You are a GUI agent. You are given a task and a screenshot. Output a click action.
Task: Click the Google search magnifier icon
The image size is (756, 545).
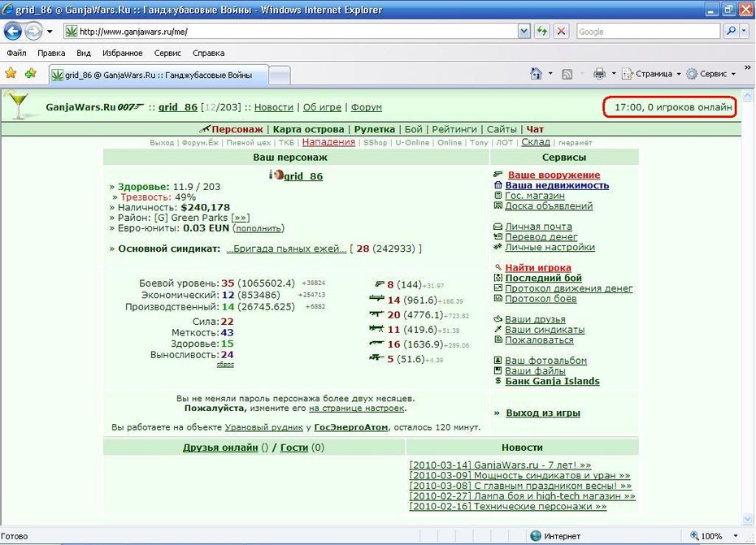tap(731, 32)
